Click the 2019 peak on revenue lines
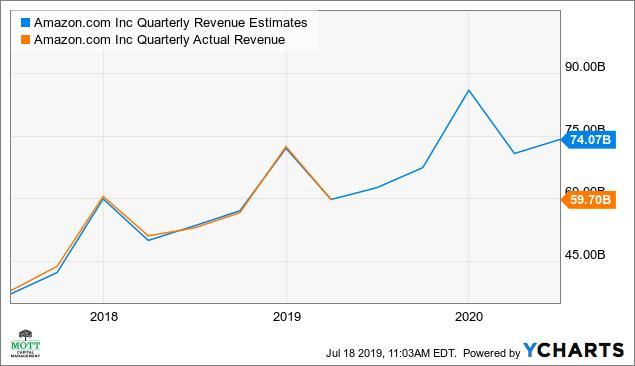Screen dimensions: 635x366 tap(286, 148)
